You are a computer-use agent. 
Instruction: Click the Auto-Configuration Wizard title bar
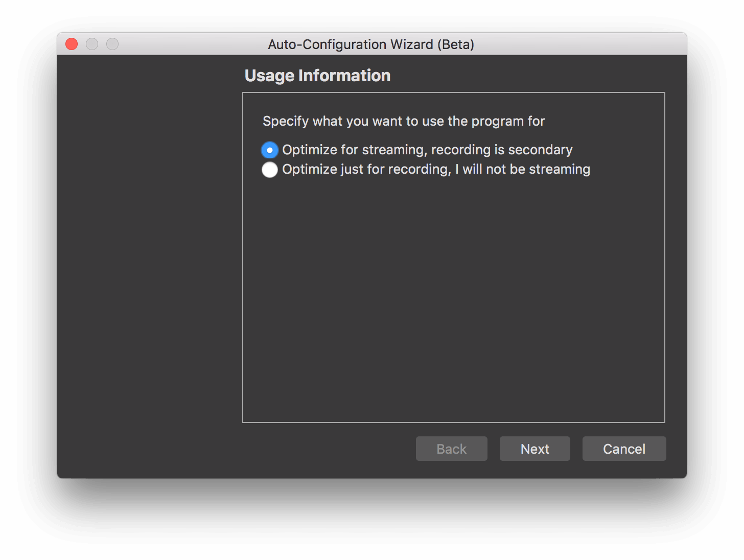click(371, 44)
